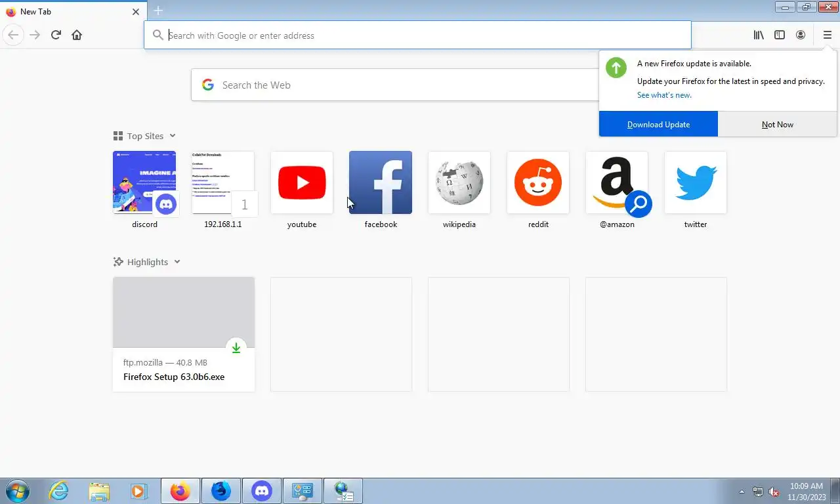Open the @amazon search tile
The height and width of the screenshot is (504, 840).
(617, 190)
